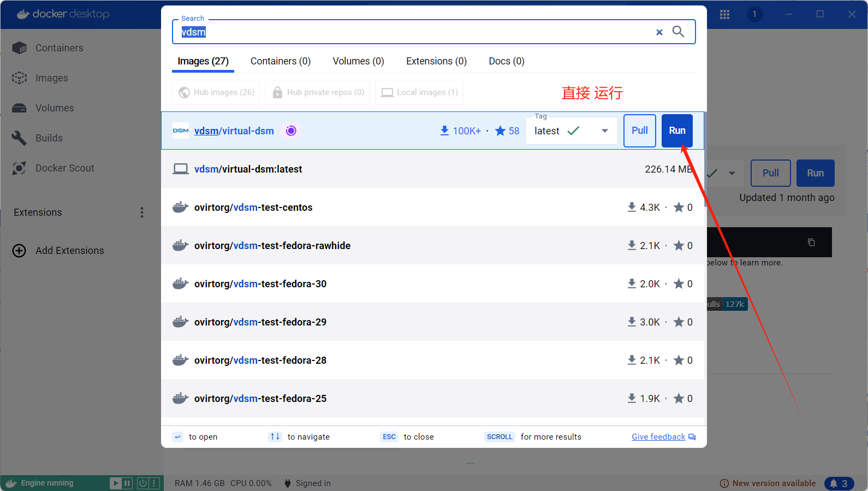
Task: Pause the engine with pause icon
Action: click(127, 483)
